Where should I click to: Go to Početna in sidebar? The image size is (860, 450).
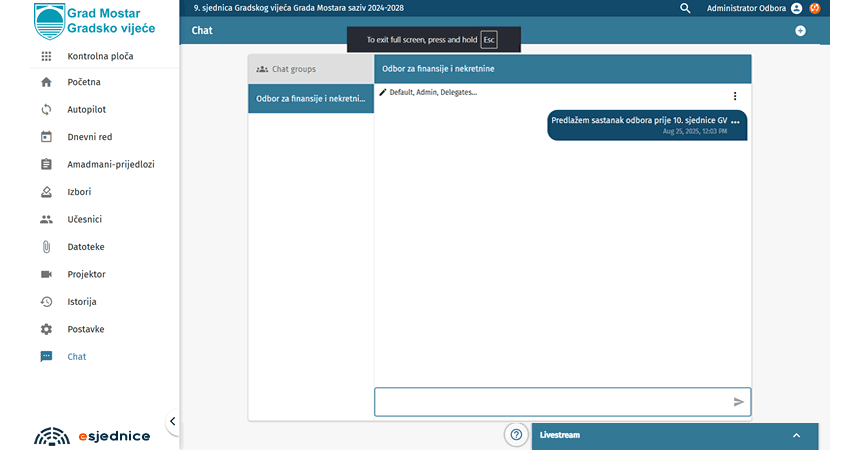(x=84, y=82)
